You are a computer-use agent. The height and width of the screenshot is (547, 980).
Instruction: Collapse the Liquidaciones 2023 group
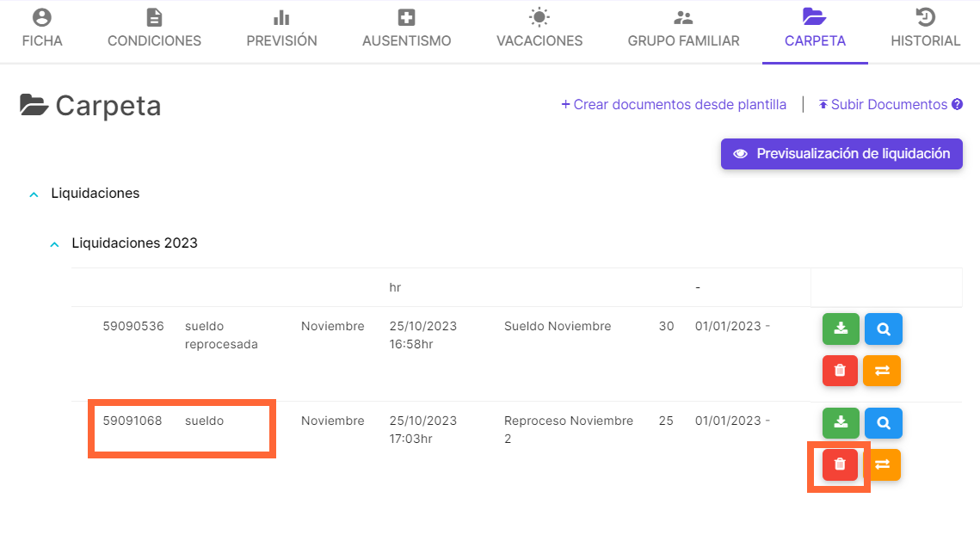coord(53,243)
